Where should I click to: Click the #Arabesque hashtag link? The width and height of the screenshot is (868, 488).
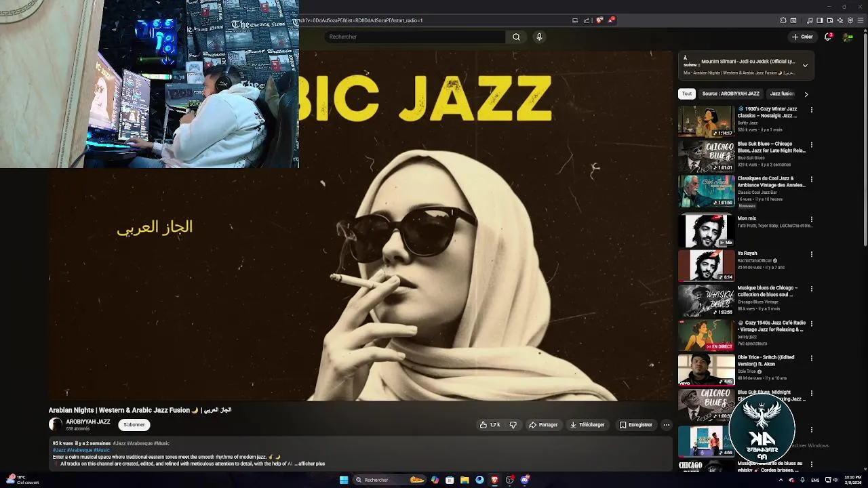coord(79,450)
